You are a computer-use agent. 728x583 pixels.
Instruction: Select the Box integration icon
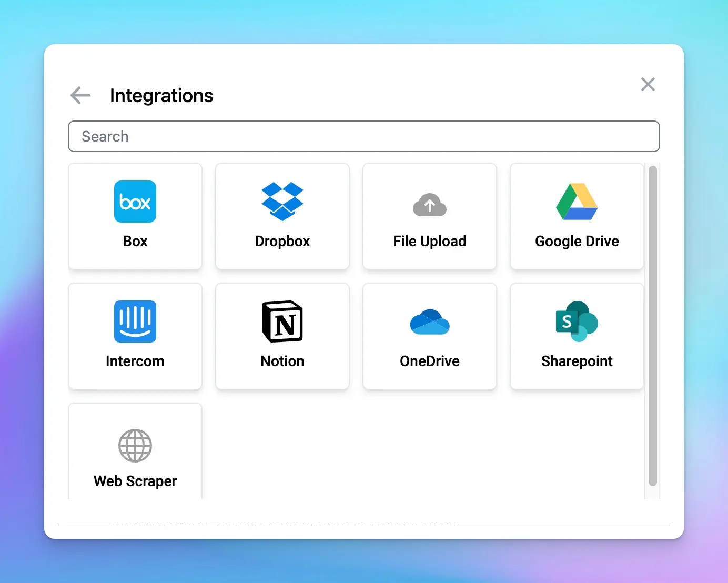click(x=135, y=202)
